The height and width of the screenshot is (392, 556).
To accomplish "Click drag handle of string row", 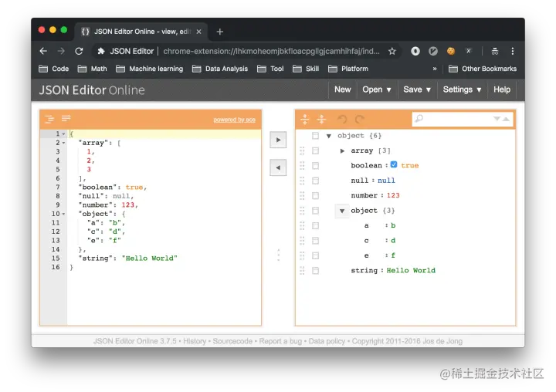I will pyautogui.click(x=302, y=271).
